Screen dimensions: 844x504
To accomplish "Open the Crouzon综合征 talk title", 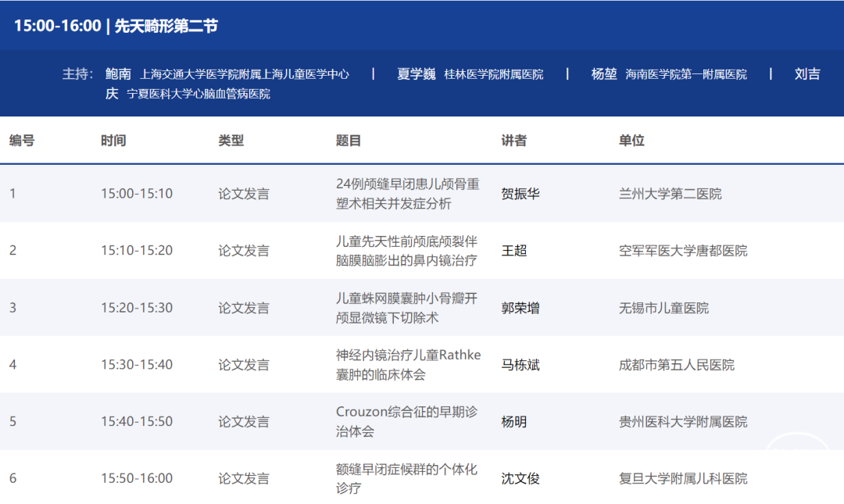I will point(406,421).
